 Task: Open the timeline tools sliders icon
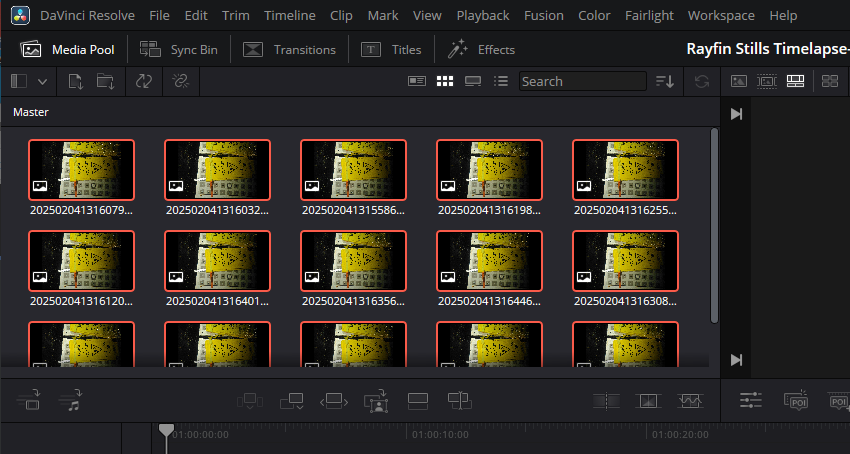[x=750, y=401]
